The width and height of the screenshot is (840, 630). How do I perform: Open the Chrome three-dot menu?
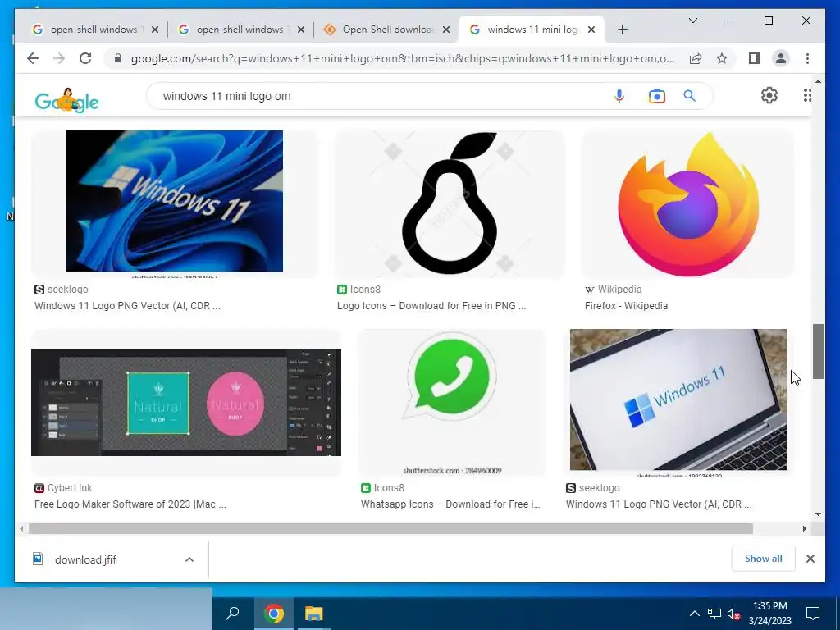pos(807,58)
